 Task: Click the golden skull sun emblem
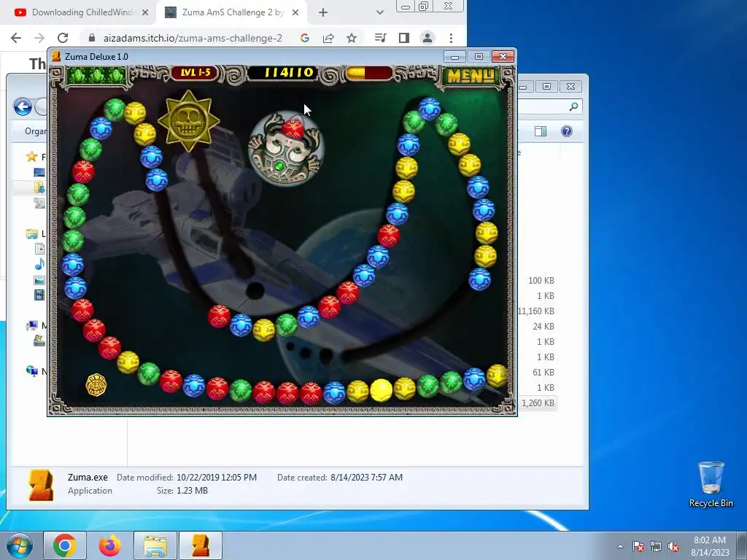tap(189, 122)
